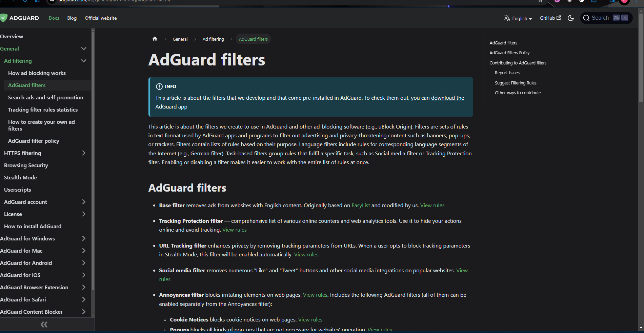Viewport: 644px width, 333px height.
Task: Click the AdGuard shield logo
Action: coord(5,18)
